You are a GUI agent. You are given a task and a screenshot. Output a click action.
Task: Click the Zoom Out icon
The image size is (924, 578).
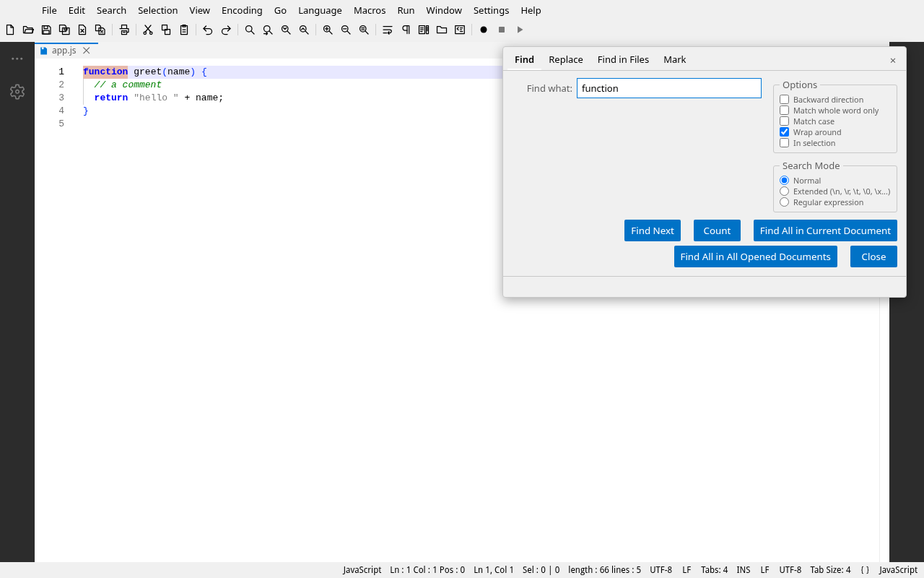click(x=346, y=30)
